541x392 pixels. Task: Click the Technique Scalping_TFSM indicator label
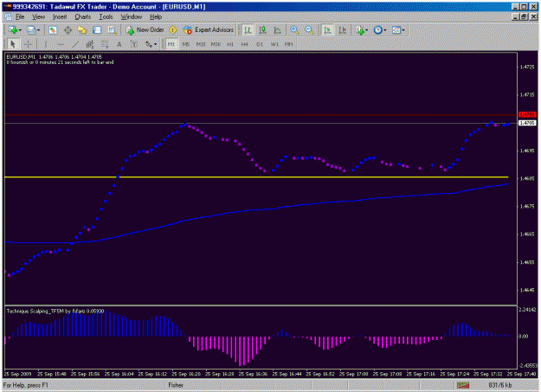coord(55,312)
